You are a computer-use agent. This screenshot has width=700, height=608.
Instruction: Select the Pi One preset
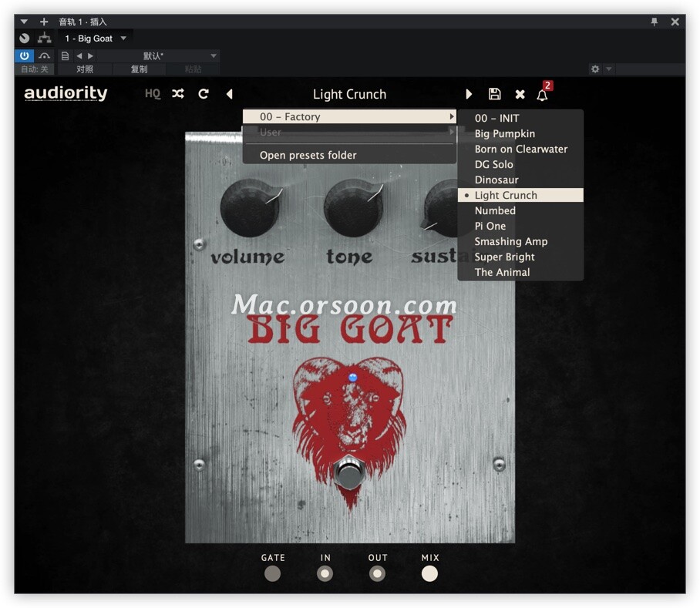pyautogui.click(x=520, y=226)
